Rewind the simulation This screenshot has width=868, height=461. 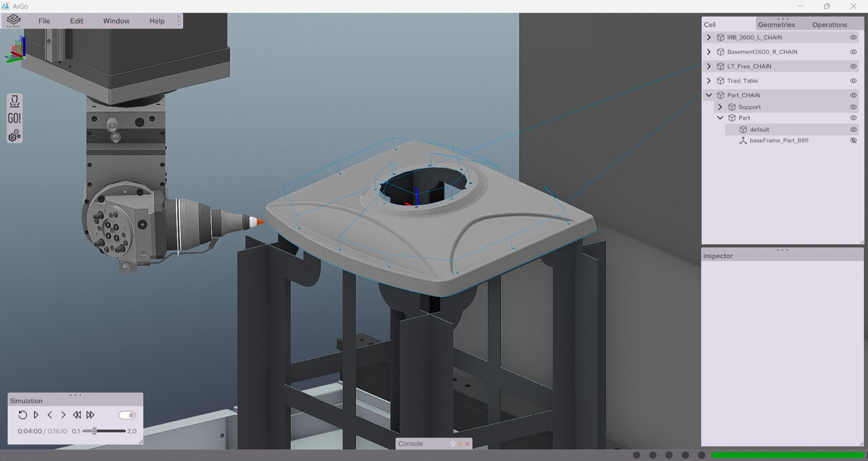click(77, 415)
